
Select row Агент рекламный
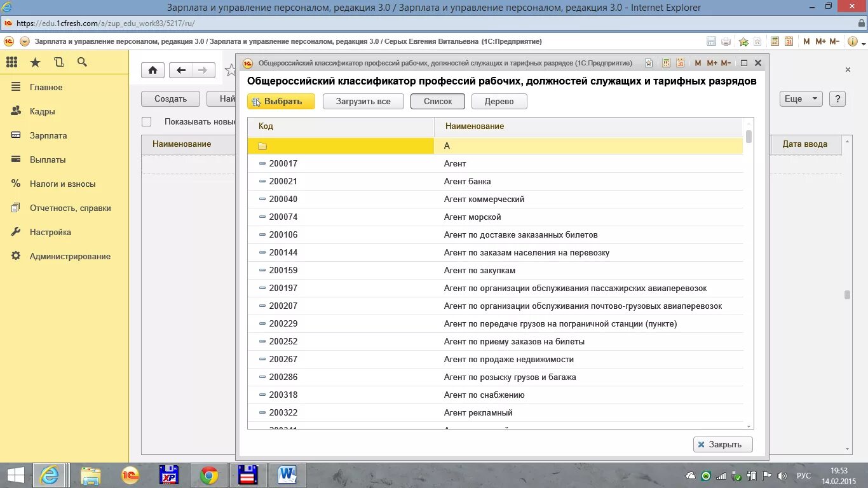495,412
